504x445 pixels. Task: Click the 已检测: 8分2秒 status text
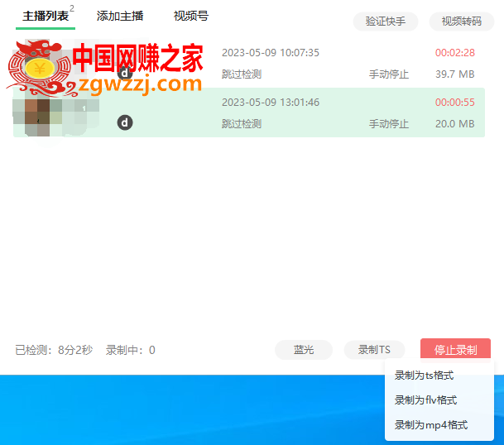[x=54, y=350]
